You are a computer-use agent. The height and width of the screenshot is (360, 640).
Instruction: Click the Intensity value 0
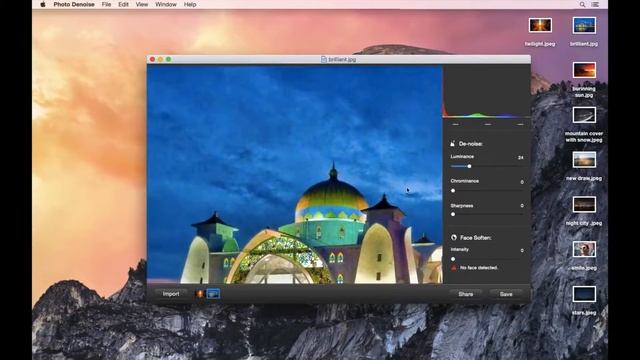click(x=522, y=250)
